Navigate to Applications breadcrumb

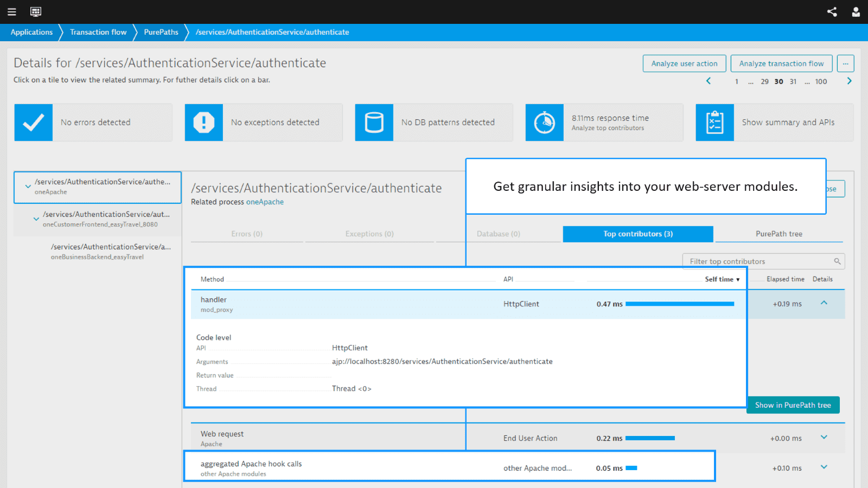click(x=31, y=32)
